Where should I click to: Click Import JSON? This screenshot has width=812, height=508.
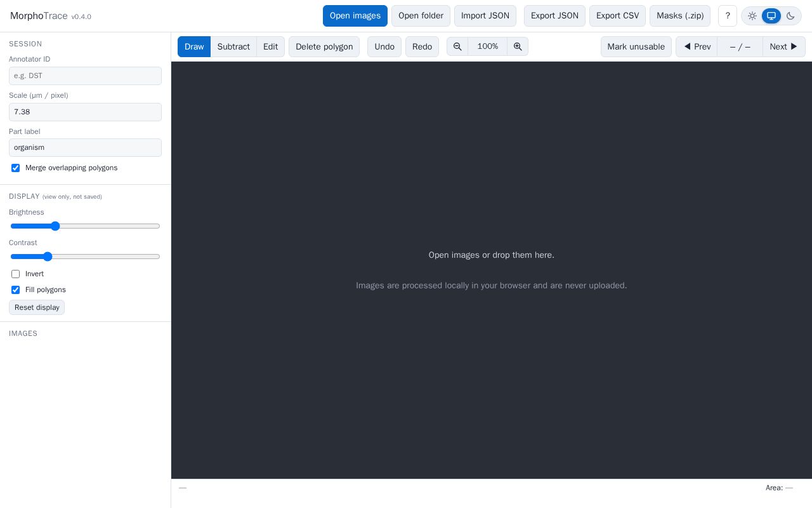point(485,16)
